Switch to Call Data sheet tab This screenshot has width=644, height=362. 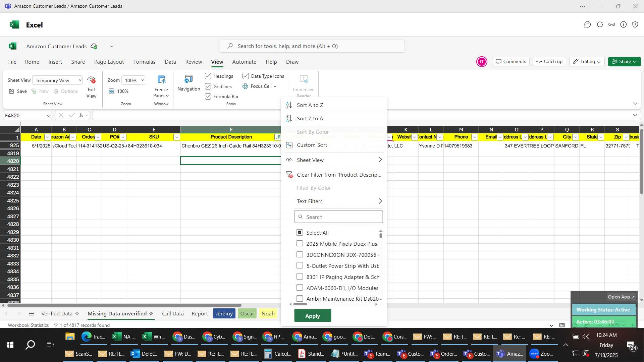pyautogui.click(x=173, y=313)
